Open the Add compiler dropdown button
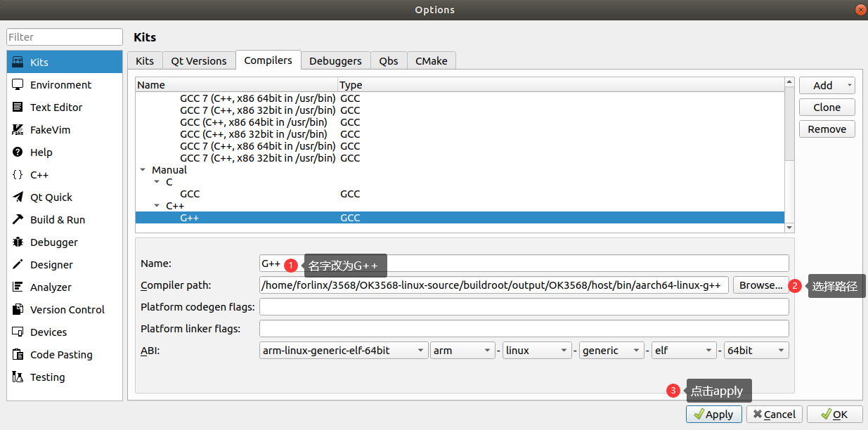 (x=827, y=86)
